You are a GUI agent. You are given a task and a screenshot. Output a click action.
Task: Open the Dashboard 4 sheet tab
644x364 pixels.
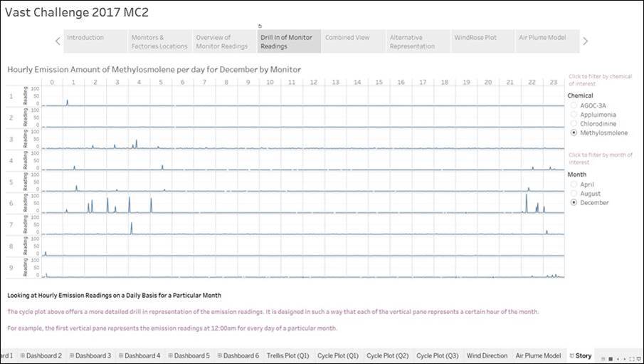click(x=139, y=355)
